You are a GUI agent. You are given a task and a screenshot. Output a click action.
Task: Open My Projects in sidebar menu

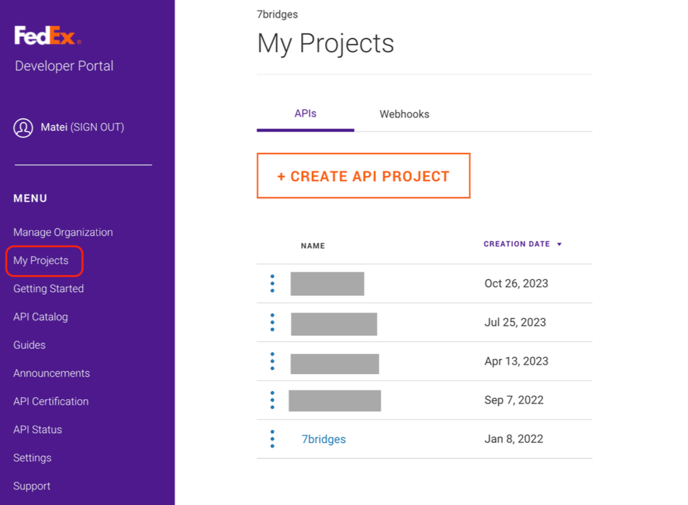click(41, 261)
